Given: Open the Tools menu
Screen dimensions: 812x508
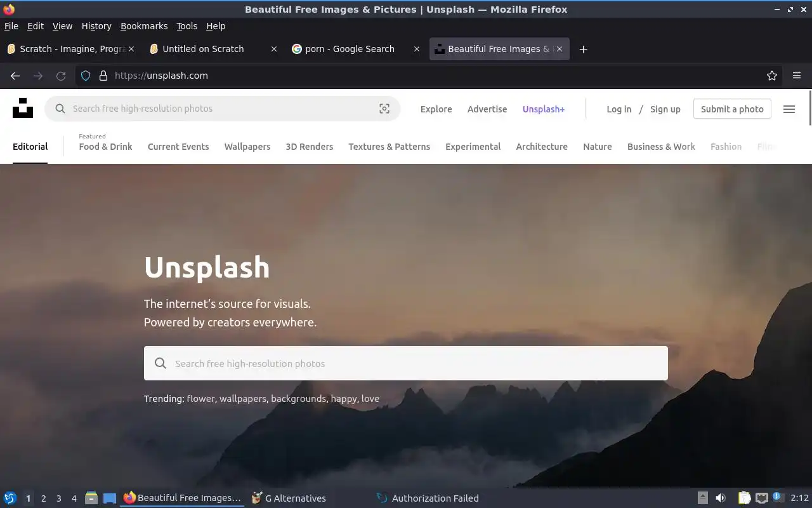Looking at the screenshot, I should 187,26.
